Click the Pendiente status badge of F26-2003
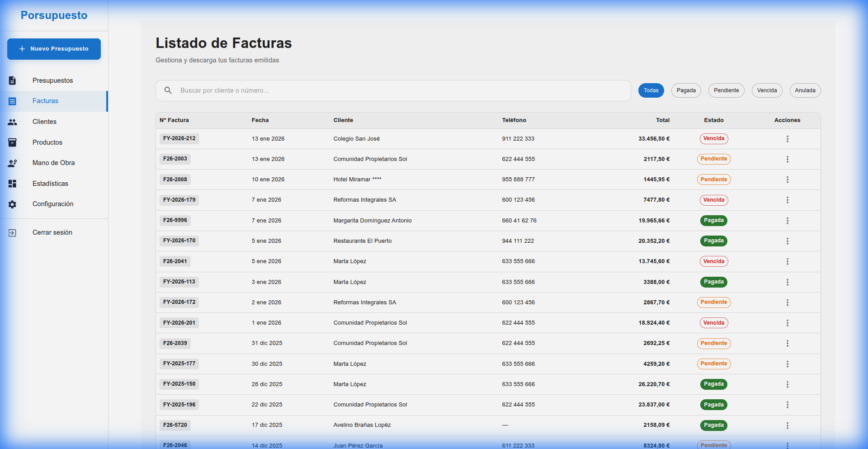 point(713,159)
